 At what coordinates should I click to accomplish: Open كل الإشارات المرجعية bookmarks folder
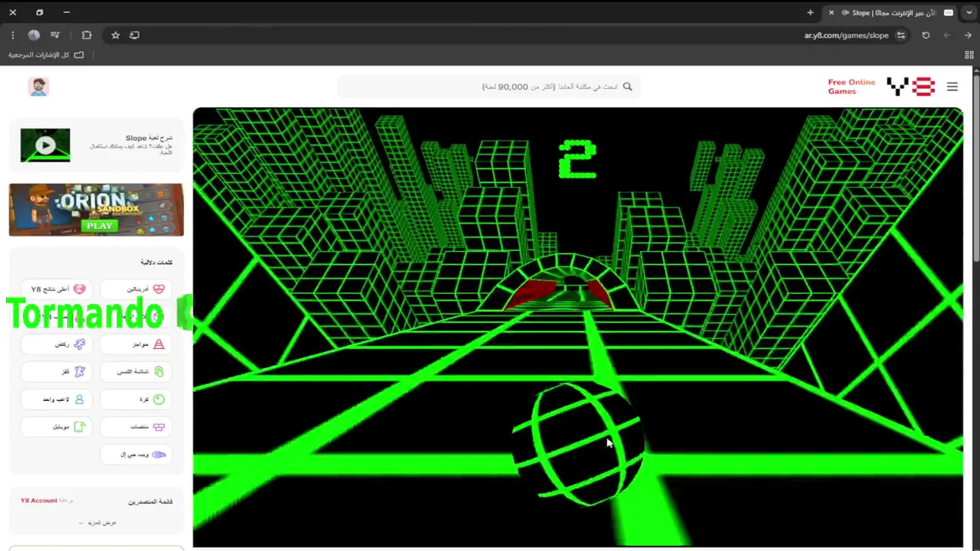tap(46, 55)
